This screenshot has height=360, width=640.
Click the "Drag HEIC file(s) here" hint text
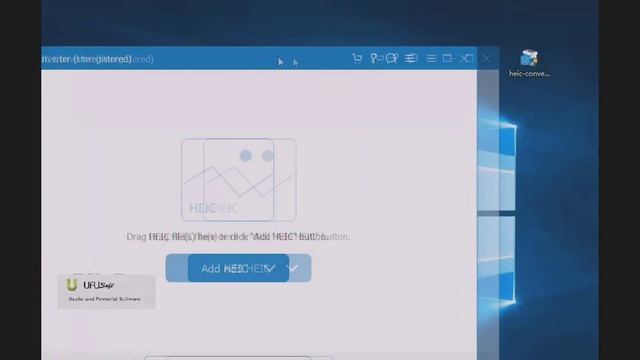point(238,237)
